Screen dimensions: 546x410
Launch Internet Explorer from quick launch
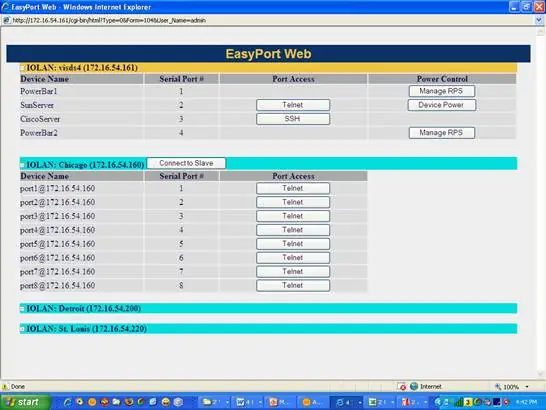(x=68, y=402)
